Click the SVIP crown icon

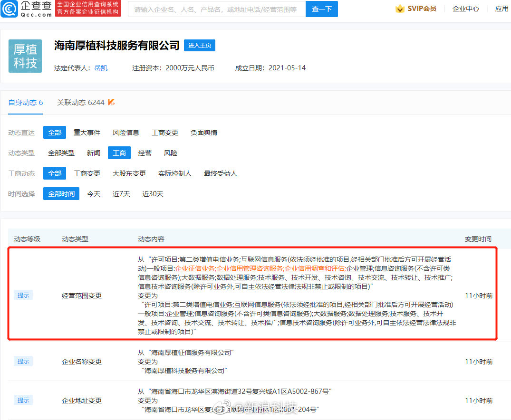400,9
